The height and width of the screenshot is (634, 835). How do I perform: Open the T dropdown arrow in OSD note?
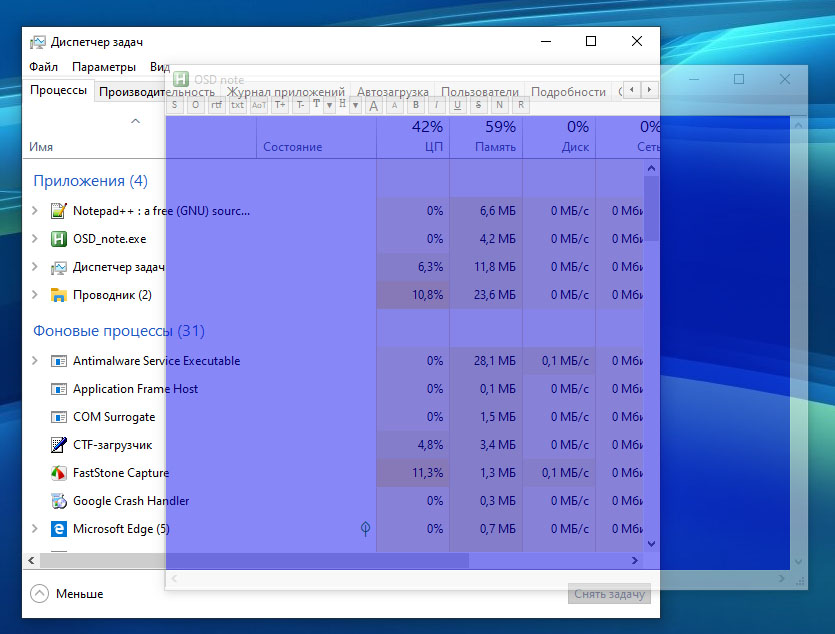330,105
